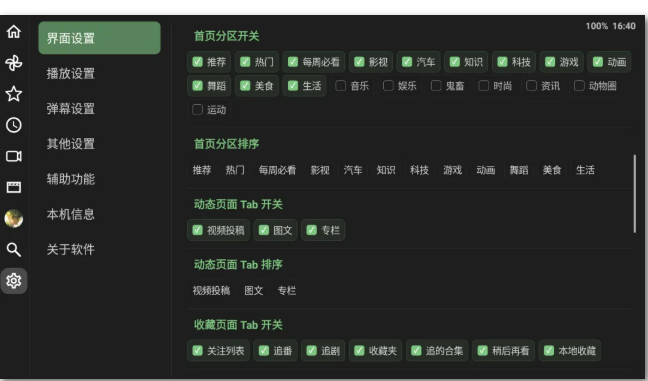Select 推荐 in 首页分区排序 row
Screen dimensions: 648x381
(202, 170)
